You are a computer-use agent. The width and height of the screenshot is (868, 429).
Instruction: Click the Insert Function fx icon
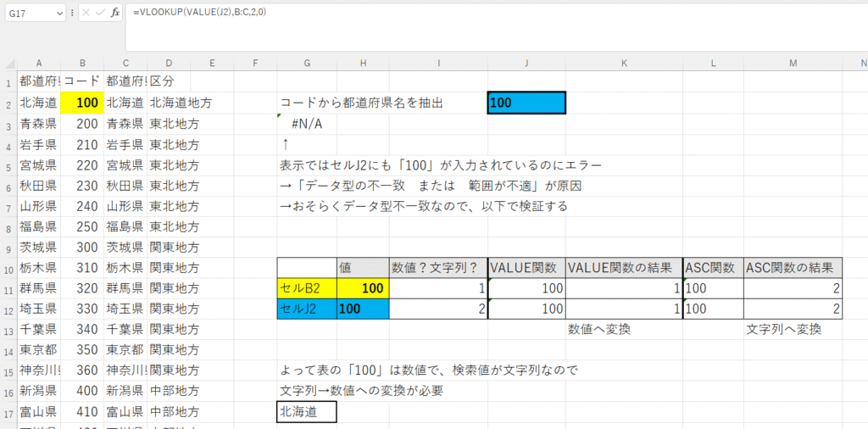click(115, 14)
